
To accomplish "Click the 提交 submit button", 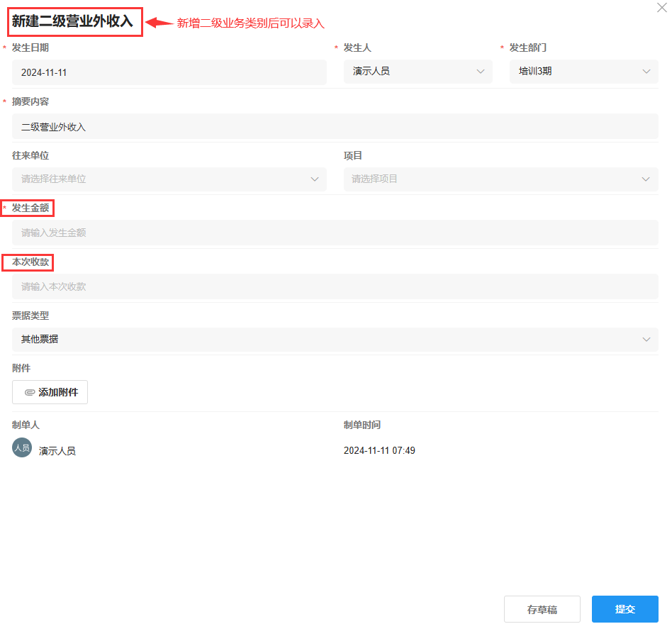I will [x=625, y=608].
